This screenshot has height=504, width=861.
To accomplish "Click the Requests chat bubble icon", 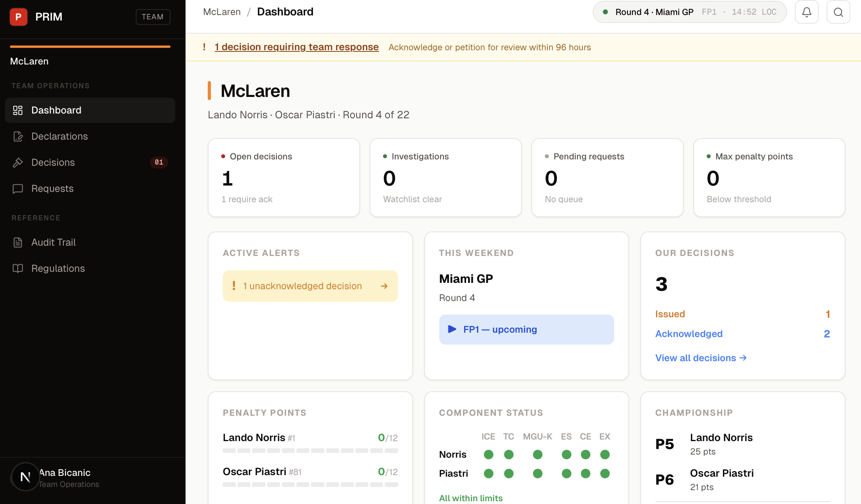I will [x=17, y=189].
